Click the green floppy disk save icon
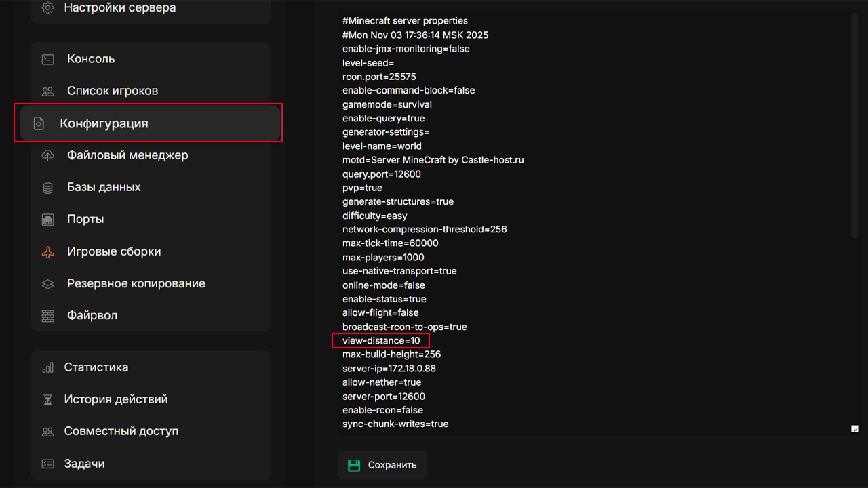Screen dimensions: 868x488 pyautogui.click(x=354, y=465)
